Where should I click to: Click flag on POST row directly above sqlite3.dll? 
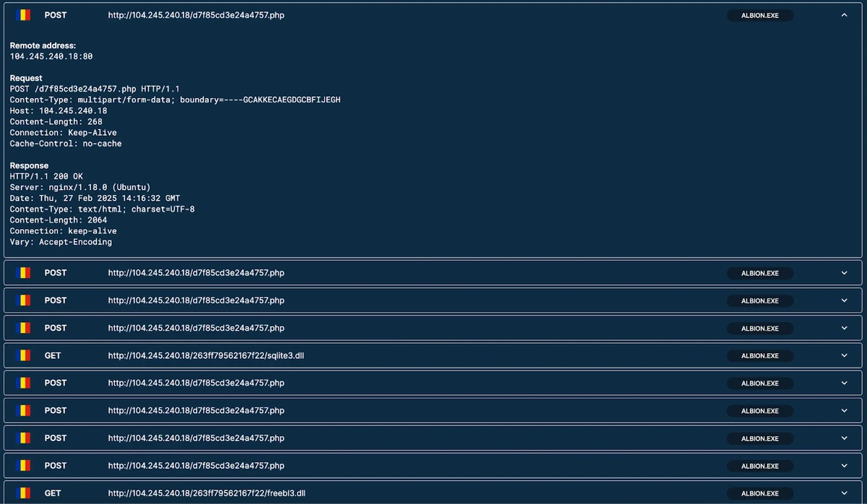pyautogui.click(x=23, y=328)
